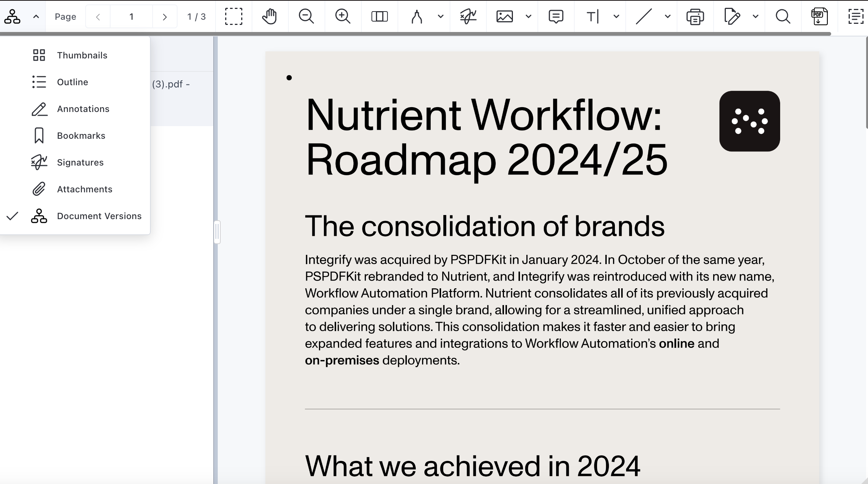Click the 'Nutrient Workflow:' title text
The image size is (868, 484).
coord(484,115)
